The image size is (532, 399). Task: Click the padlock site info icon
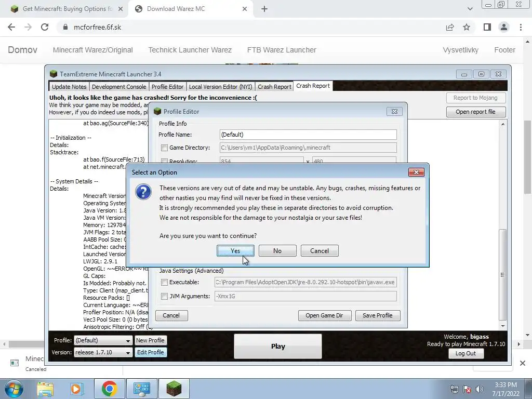pos(65,27)
